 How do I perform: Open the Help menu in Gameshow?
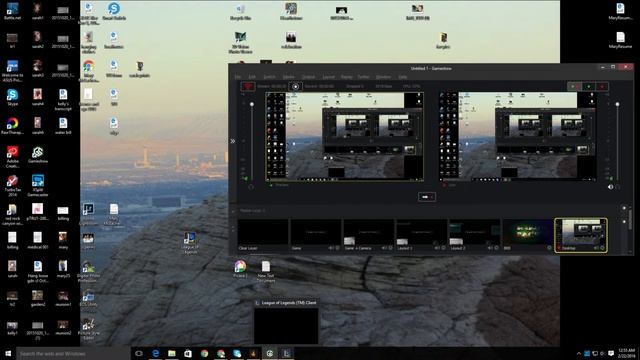[402, 77]
